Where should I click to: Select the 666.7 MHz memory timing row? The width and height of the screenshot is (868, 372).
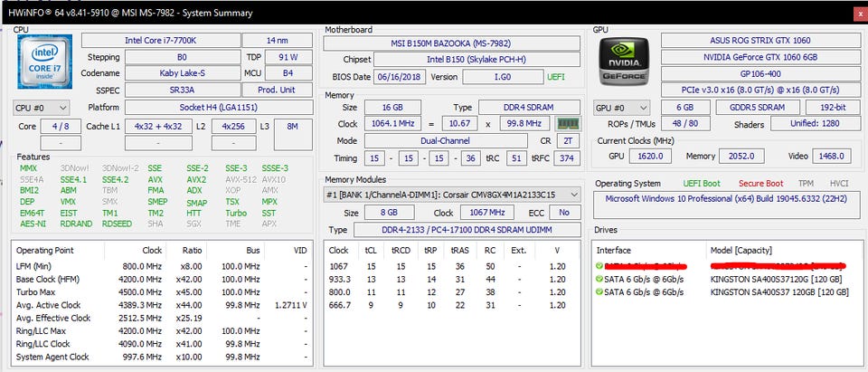452,305
